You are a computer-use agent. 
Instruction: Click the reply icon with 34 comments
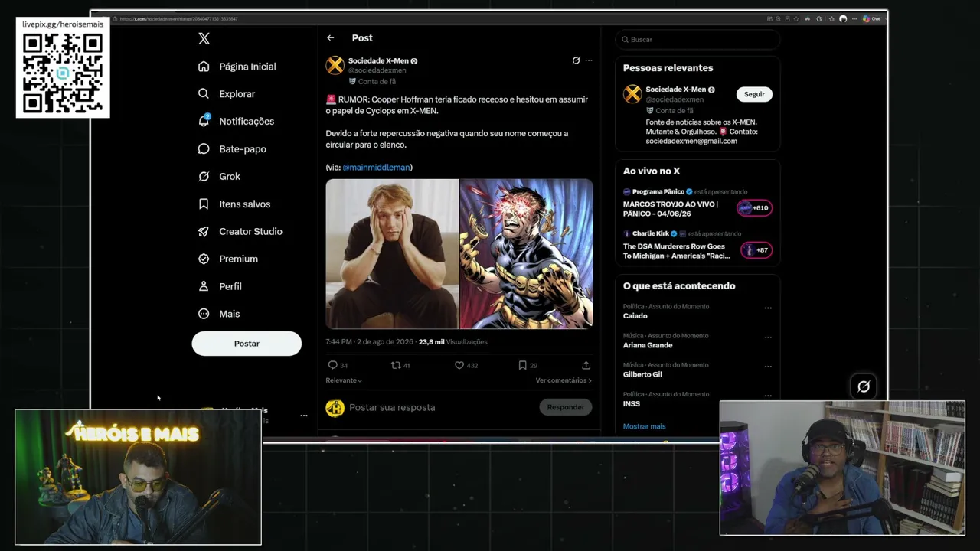tap(332, 366)
